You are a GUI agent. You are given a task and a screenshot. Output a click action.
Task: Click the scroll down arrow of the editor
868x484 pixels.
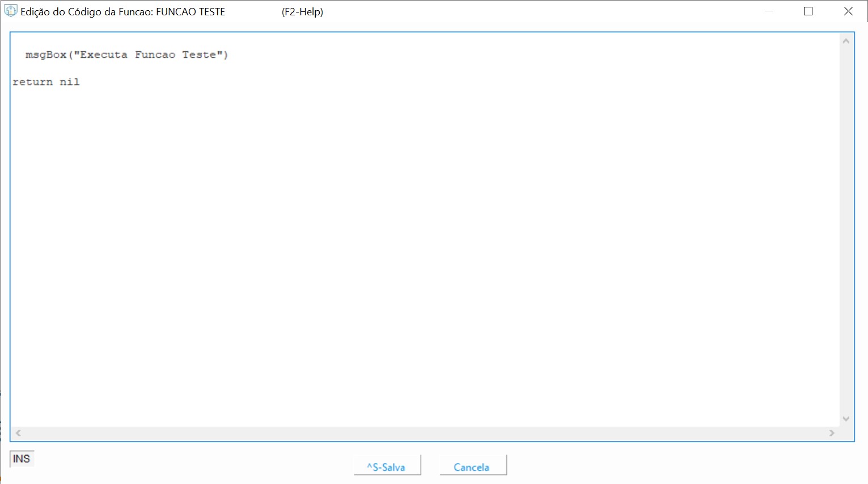coord(846,419)
